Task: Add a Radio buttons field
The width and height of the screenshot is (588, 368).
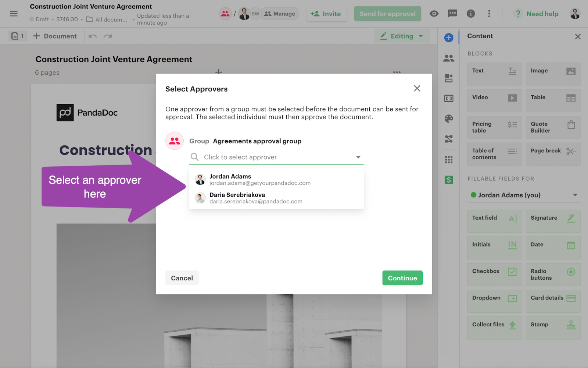Action: point(553,275)
